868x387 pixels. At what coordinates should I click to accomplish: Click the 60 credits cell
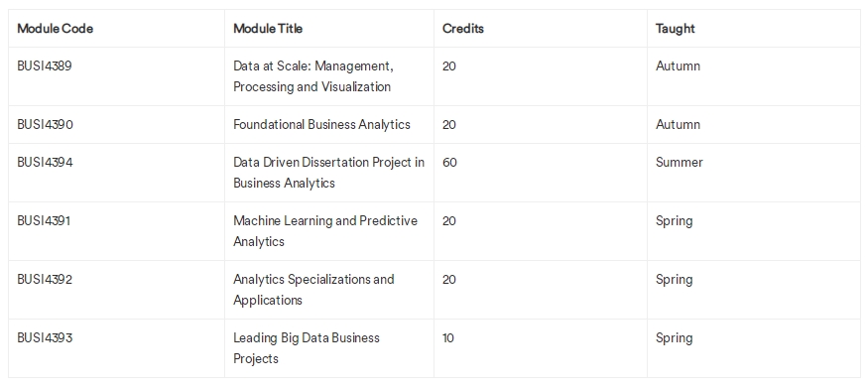coord(449,162)
